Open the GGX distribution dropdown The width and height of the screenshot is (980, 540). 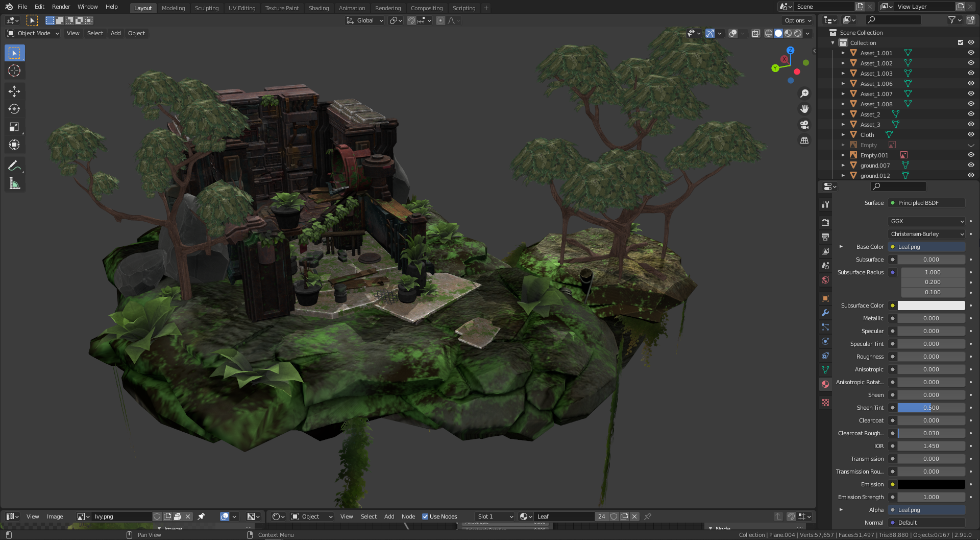click(x=926, y=221)
